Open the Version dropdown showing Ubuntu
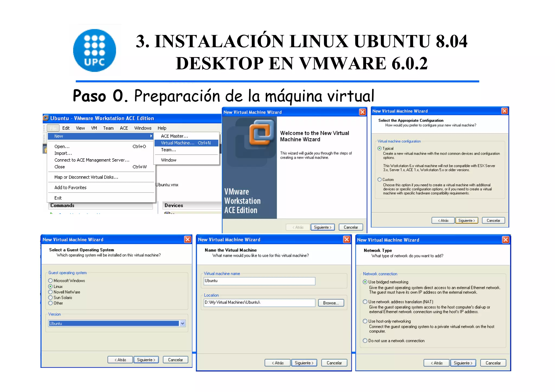Image resolution: width=555 pixels, height=392 pixels. point(117,323)
